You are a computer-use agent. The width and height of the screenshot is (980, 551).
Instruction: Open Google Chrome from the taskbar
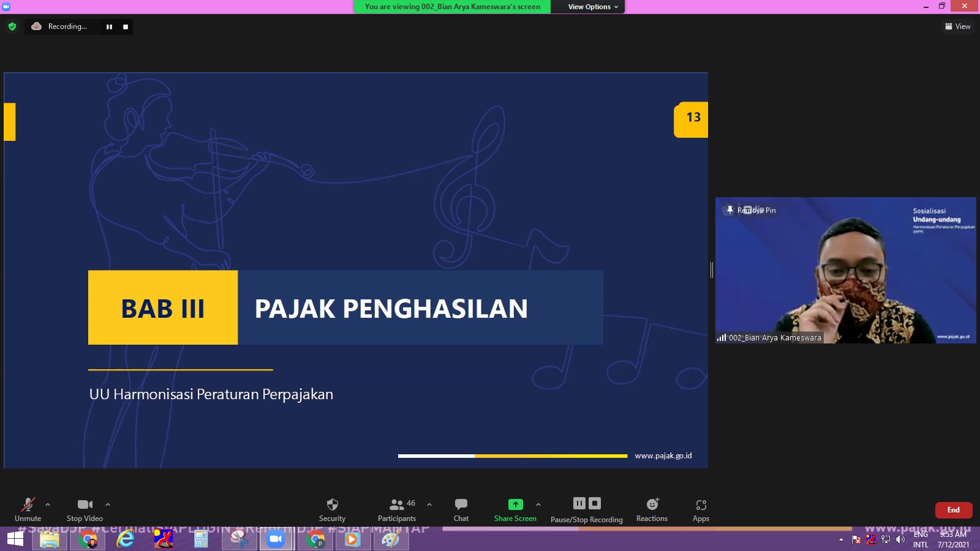88,539
